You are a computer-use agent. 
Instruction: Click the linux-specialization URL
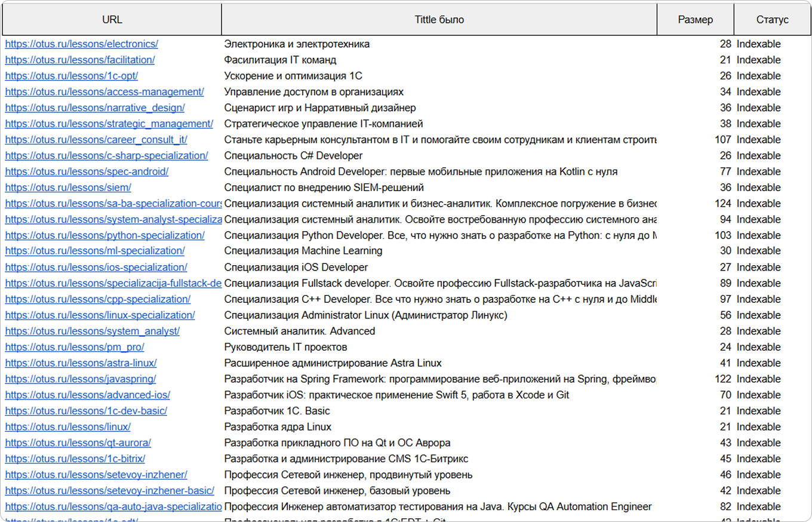point(100,315)
